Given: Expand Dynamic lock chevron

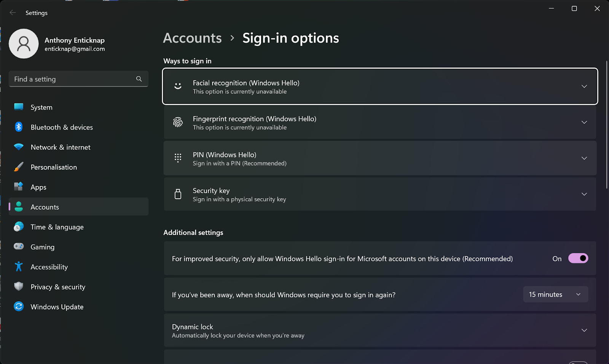Looking at the screenshot, I should pyautogui.click(x=584, y=330).
